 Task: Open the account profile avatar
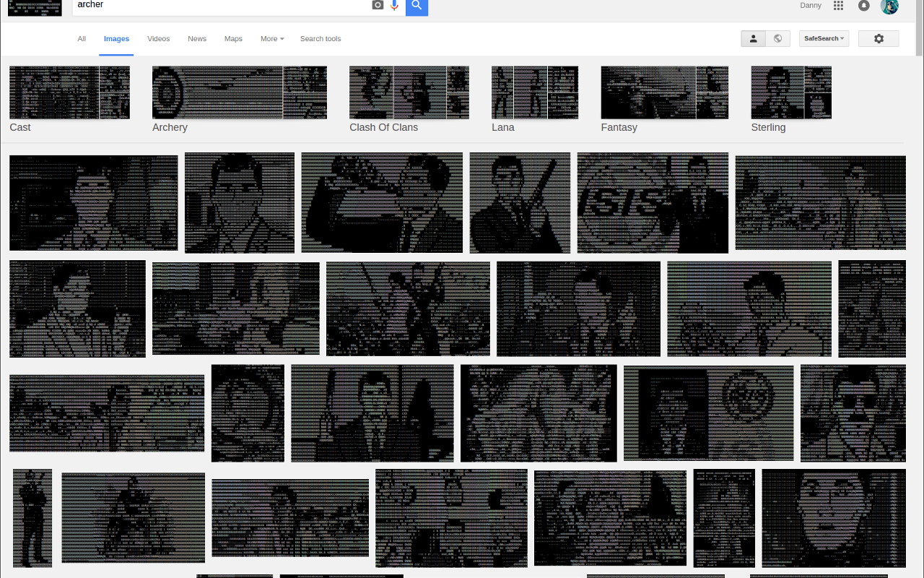(889, 6)
